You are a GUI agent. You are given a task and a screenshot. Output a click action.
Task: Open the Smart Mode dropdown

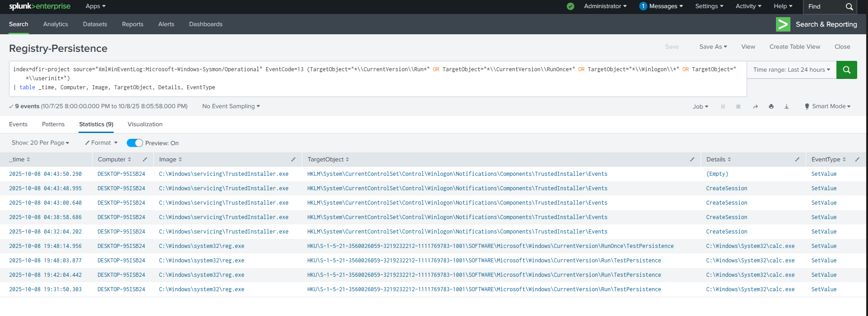click(831, 106)
